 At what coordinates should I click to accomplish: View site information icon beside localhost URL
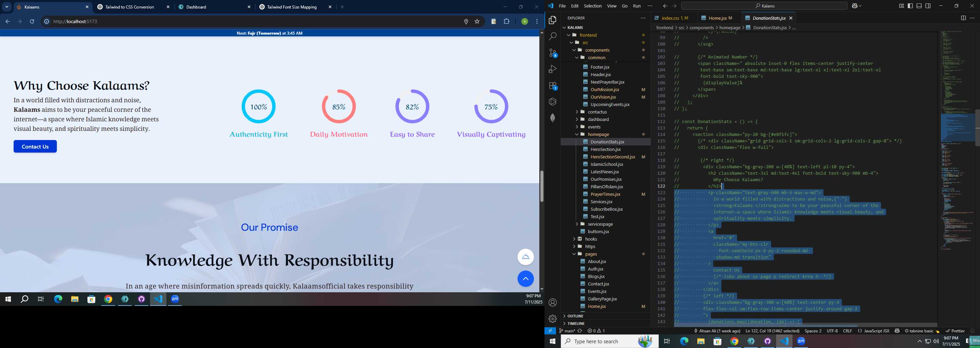click(x=46, y=21)
